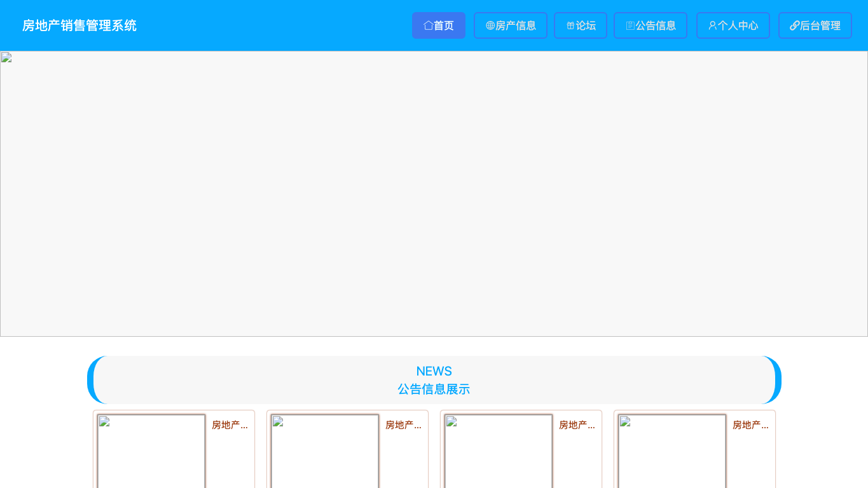
Task: Open the second announcement card thumbnail
Action: (x=325, y=451)
